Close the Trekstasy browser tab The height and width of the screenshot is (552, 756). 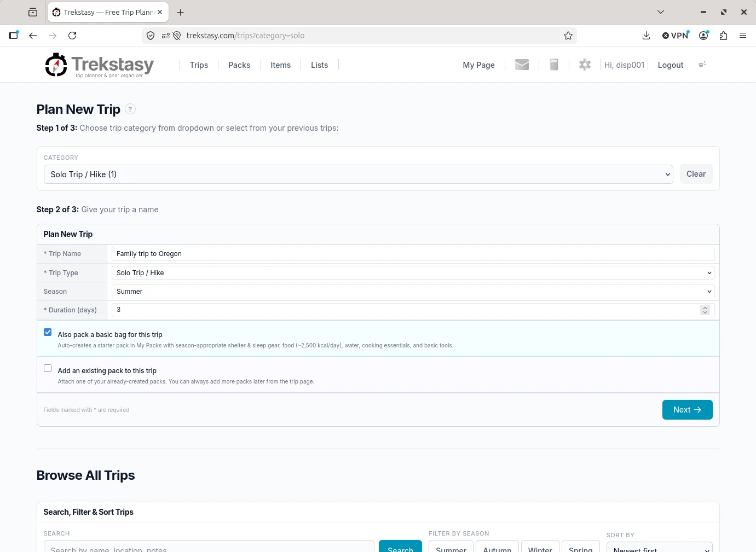pos(160,12)
